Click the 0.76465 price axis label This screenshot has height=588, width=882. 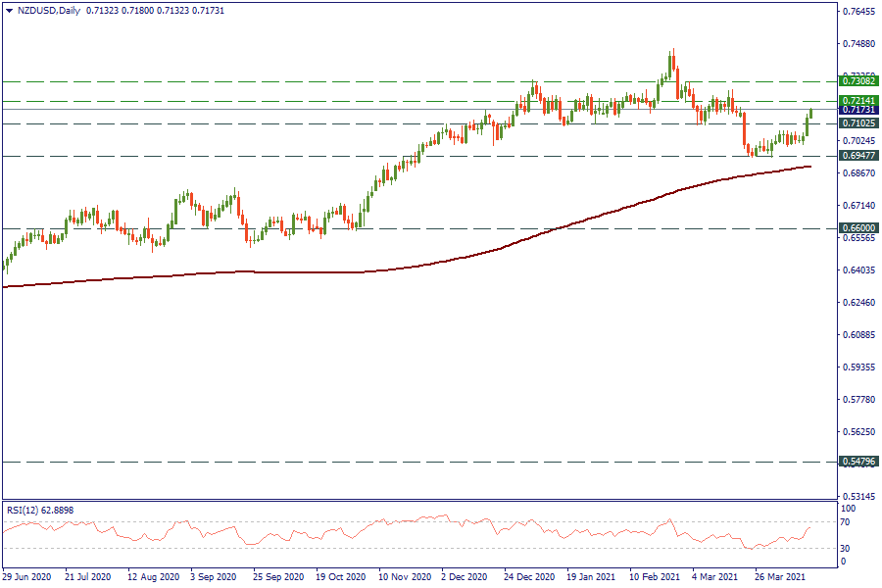tap(858, 12)
